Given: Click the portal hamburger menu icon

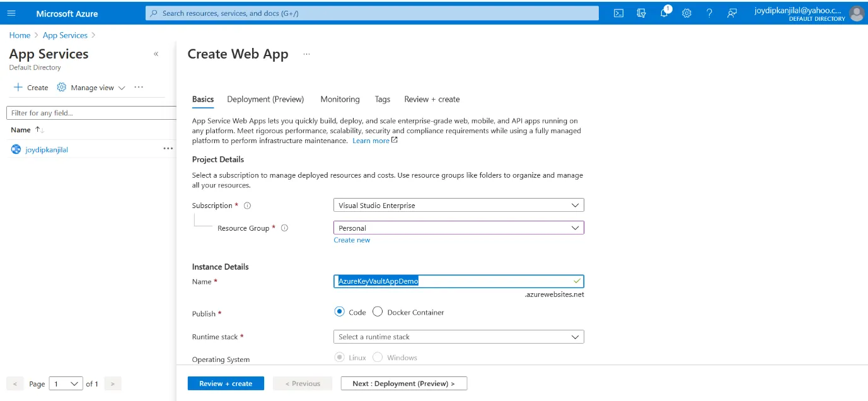Looking at the screenshot, I should (x=11, y=13).
